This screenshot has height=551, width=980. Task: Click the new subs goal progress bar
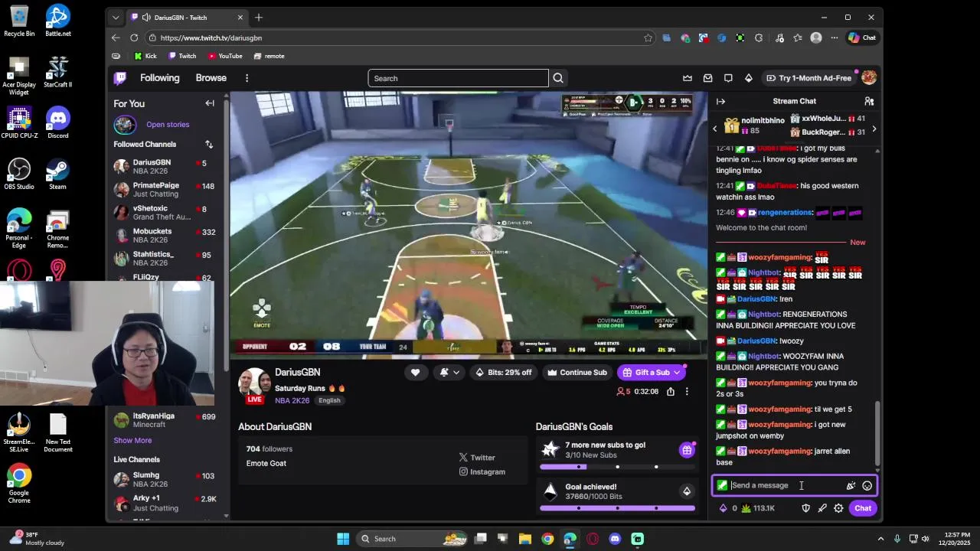(617, 467)
